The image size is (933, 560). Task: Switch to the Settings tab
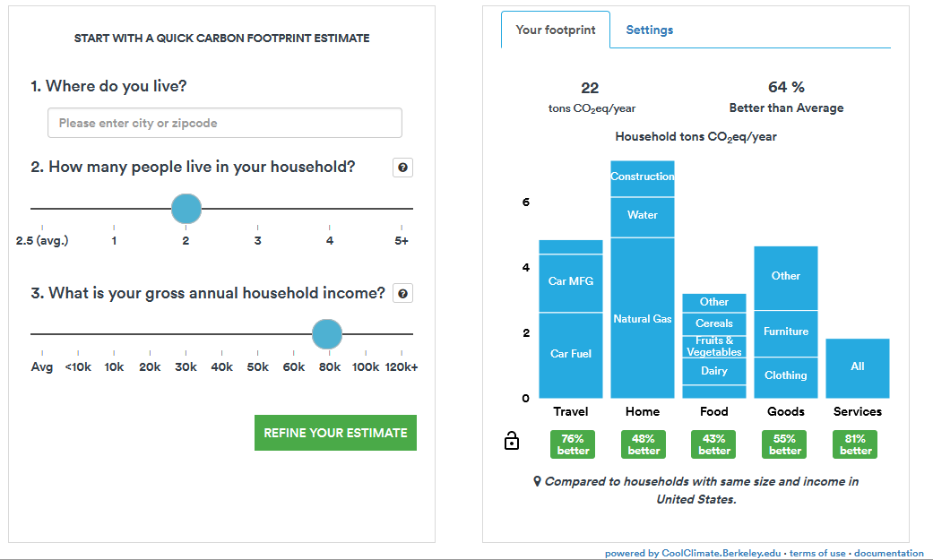tap(649, 30)
